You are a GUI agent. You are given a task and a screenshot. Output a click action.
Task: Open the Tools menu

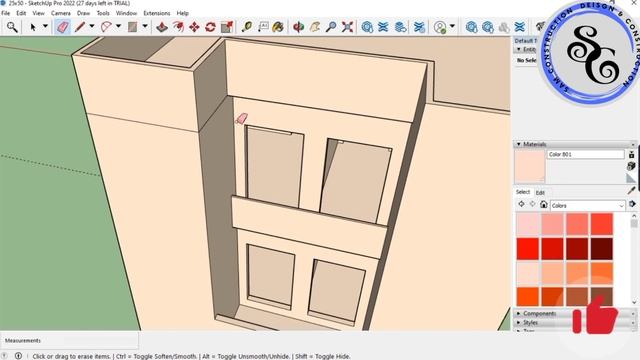click(x=103, y=13)
